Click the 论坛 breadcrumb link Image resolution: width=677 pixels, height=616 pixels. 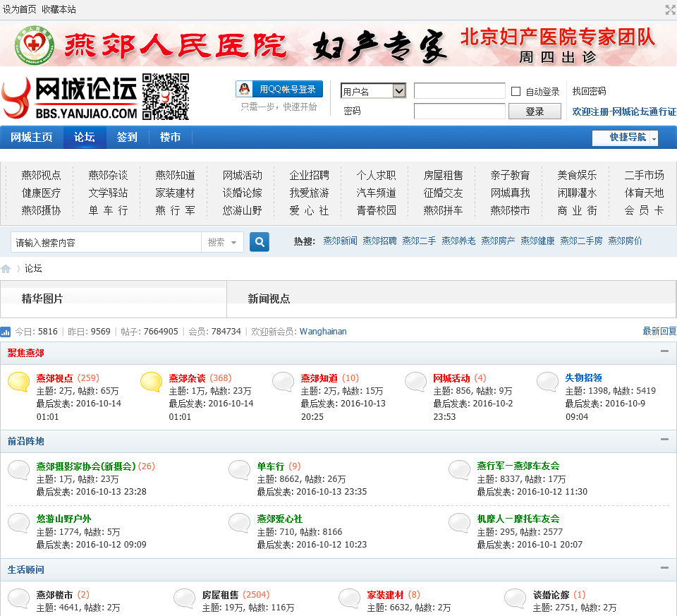point(33,268)
